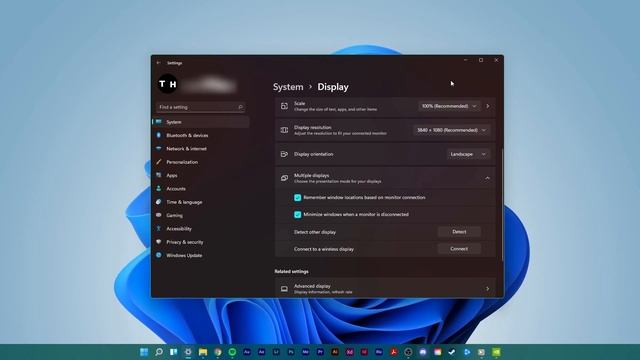This screenshot has width=640, height=360.
Task: Uncheck Minimize windows when a monitor is disconnected
Action: [x=298, y=215]
